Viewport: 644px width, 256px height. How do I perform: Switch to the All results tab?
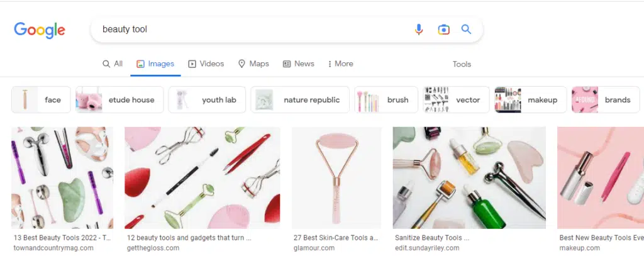113,64
